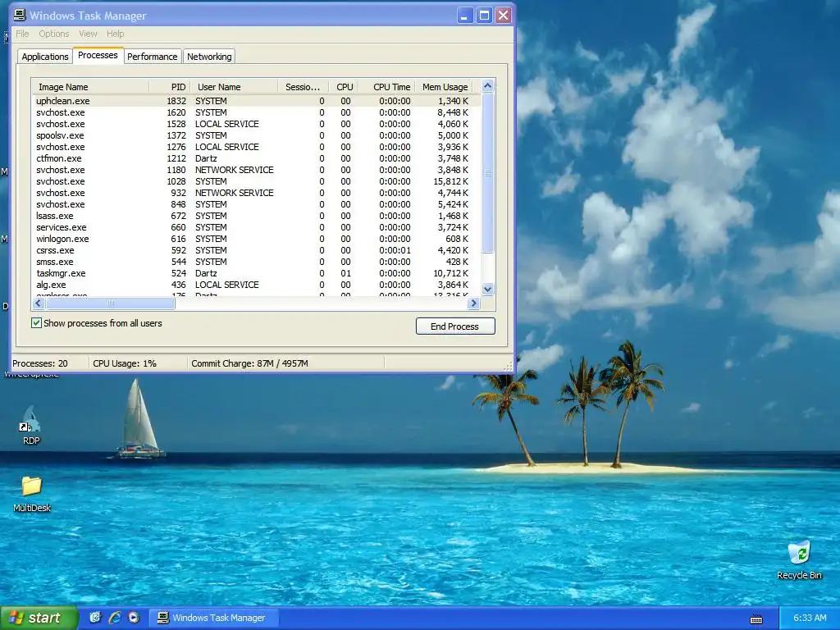Select the alg.exe process
The image size is (840, 630).
coord(256,285)
